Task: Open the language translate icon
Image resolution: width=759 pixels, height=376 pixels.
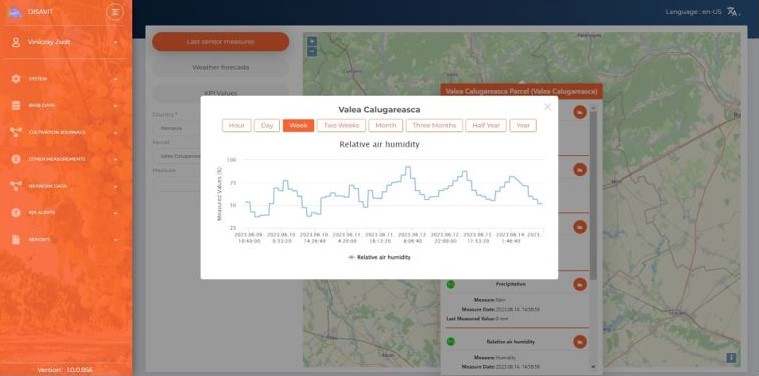Action: [732, 12]
